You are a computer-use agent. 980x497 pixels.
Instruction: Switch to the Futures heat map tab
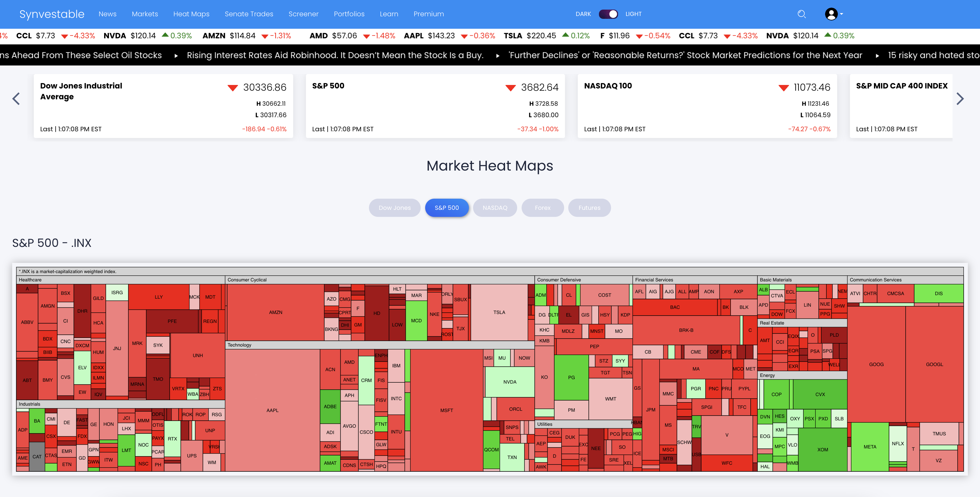coord(589,208)
